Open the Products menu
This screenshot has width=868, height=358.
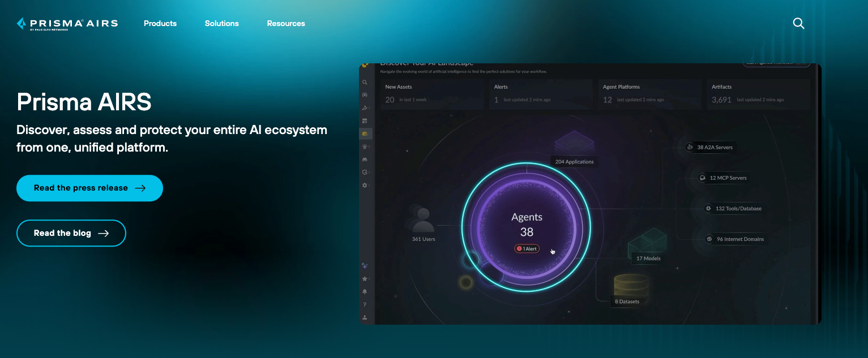160,23
